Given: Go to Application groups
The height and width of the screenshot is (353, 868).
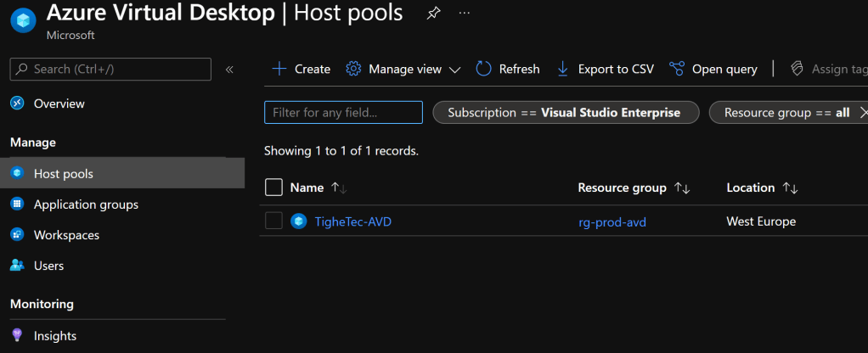Looking at the screenshot, I should pyautogui.click(x=86, y=205).
